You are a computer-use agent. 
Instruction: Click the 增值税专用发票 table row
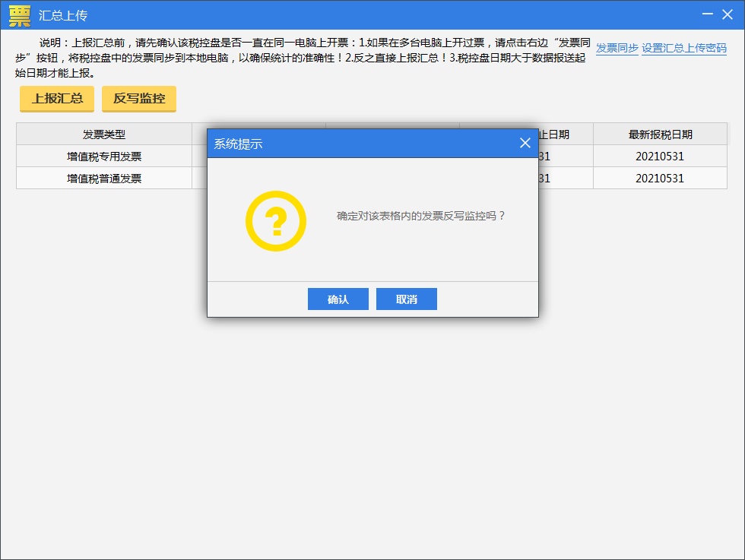coord(104,156)
